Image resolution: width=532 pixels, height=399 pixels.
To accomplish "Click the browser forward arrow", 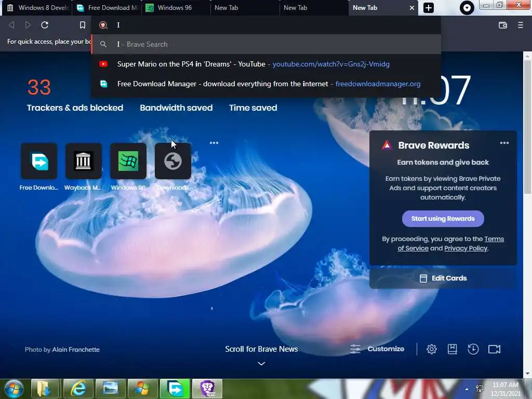I will click(28, 25).
